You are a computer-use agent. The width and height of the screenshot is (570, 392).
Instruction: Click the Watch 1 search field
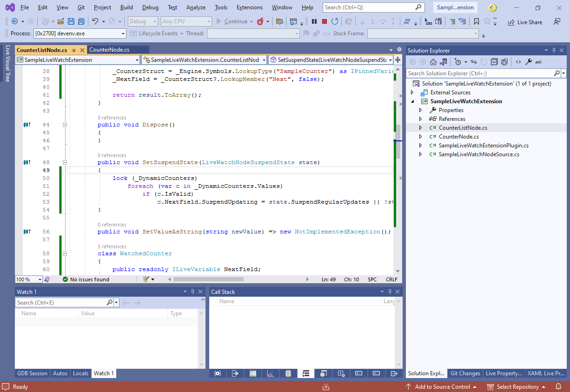click(61, 302)
